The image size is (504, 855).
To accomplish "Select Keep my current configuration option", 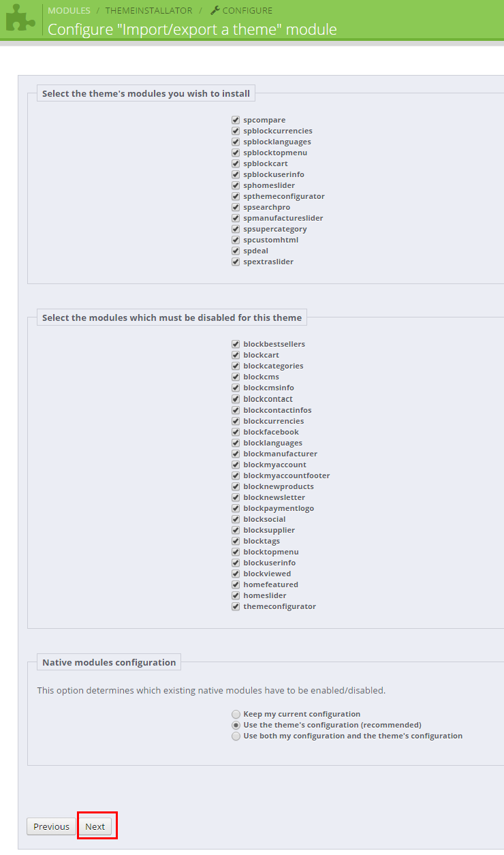I will (236, 714).
